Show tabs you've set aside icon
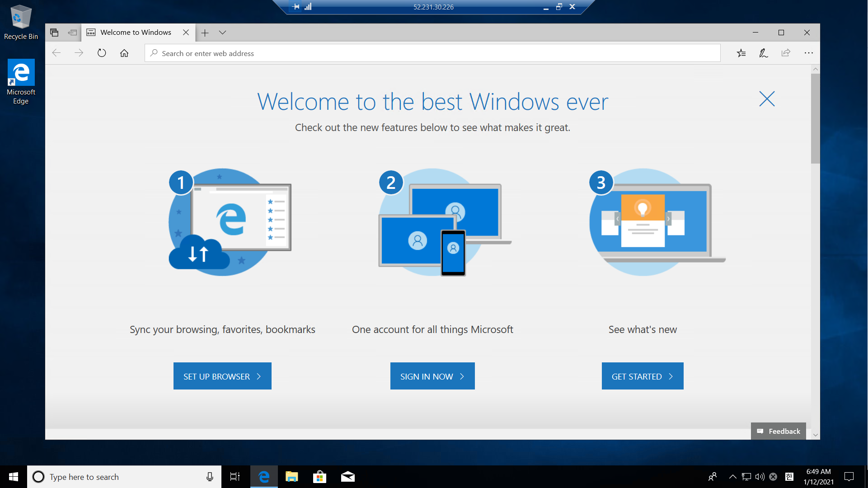Screen dimensions: 868x488 pos(54,33)
